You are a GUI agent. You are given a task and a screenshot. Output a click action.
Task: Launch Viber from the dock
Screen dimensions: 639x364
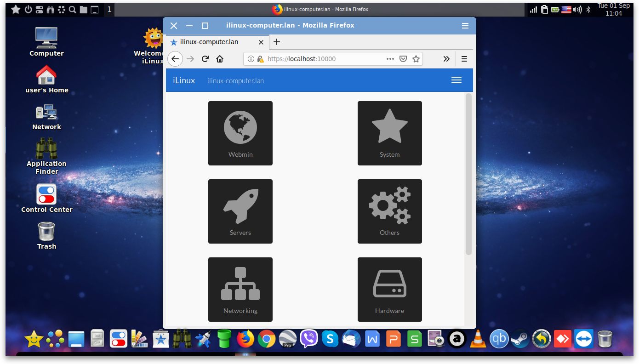(x=309, y=339)
